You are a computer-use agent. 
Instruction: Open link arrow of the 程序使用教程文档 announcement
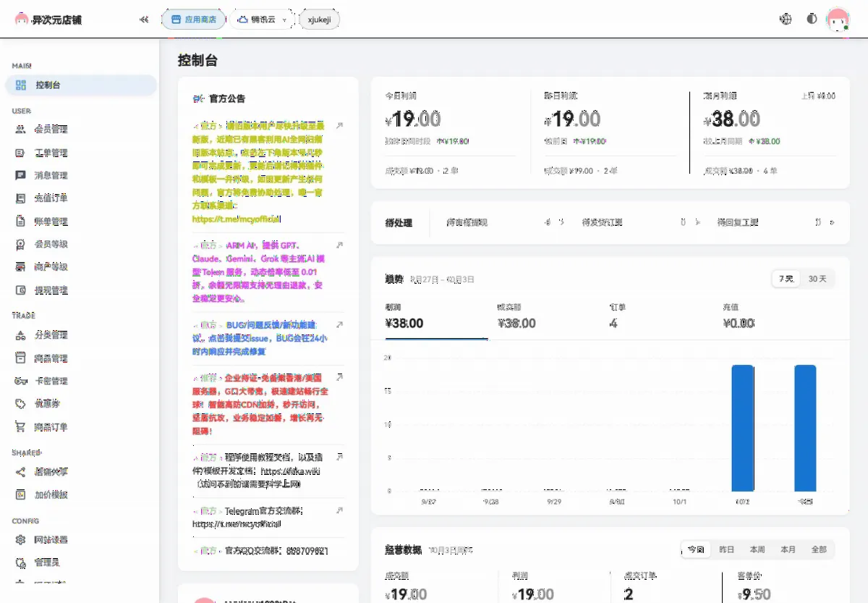[340, 457]
